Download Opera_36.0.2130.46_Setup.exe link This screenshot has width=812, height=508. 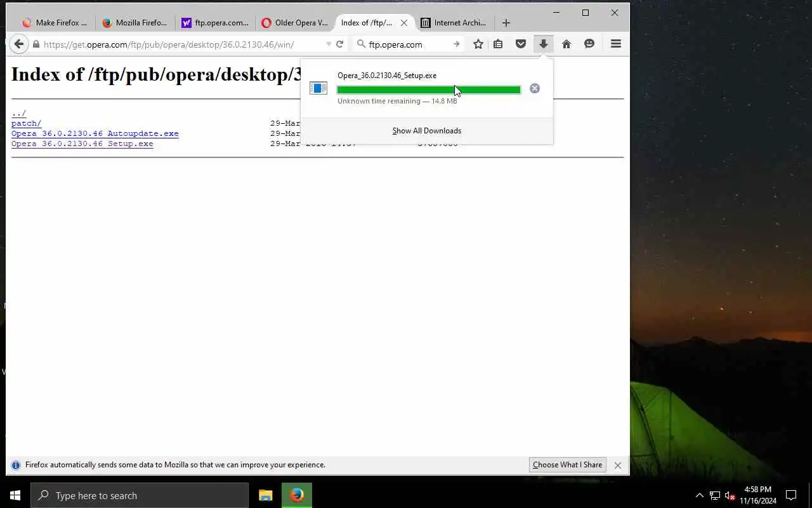click(x=82, y=144)
